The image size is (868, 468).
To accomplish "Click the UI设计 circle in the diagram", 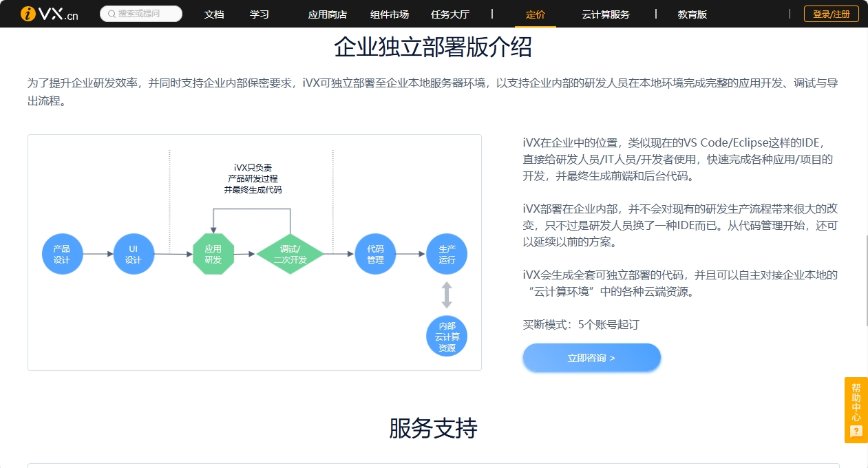I will [134, 254].
